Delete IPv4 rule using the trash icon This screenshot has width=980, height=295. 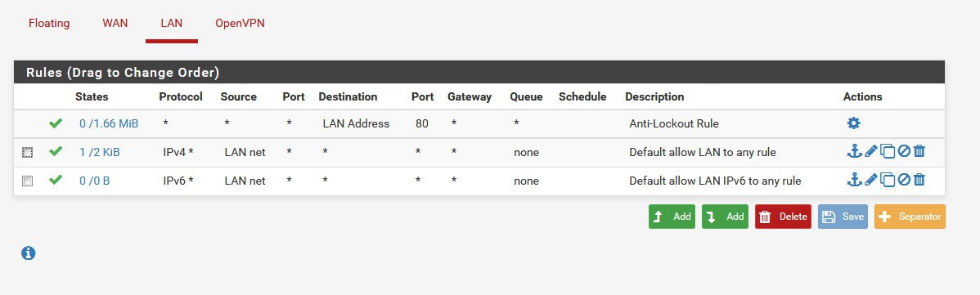pos(919,151)
